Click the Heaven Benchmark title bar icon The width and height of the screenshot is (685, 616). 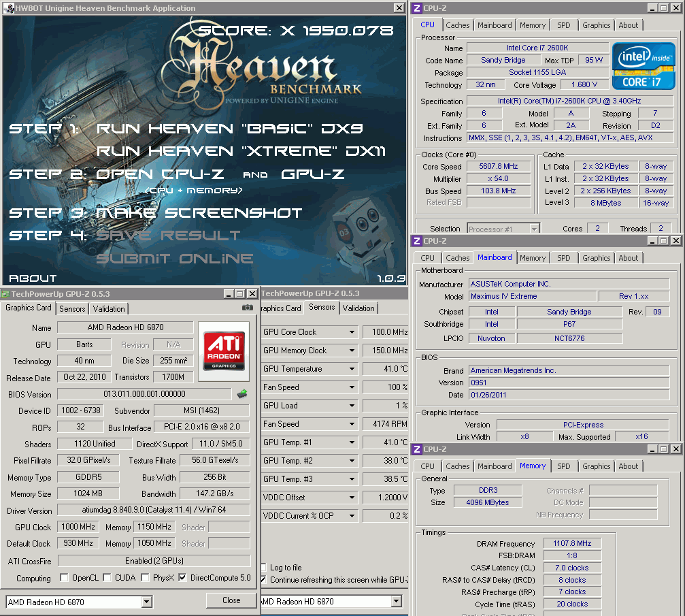(9, 8)
